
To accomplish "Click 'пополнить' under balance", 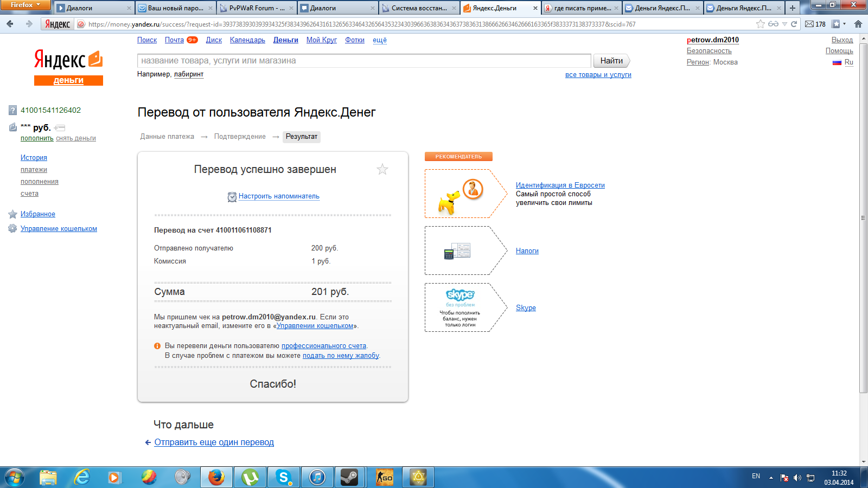I will [x=37, y=138].
